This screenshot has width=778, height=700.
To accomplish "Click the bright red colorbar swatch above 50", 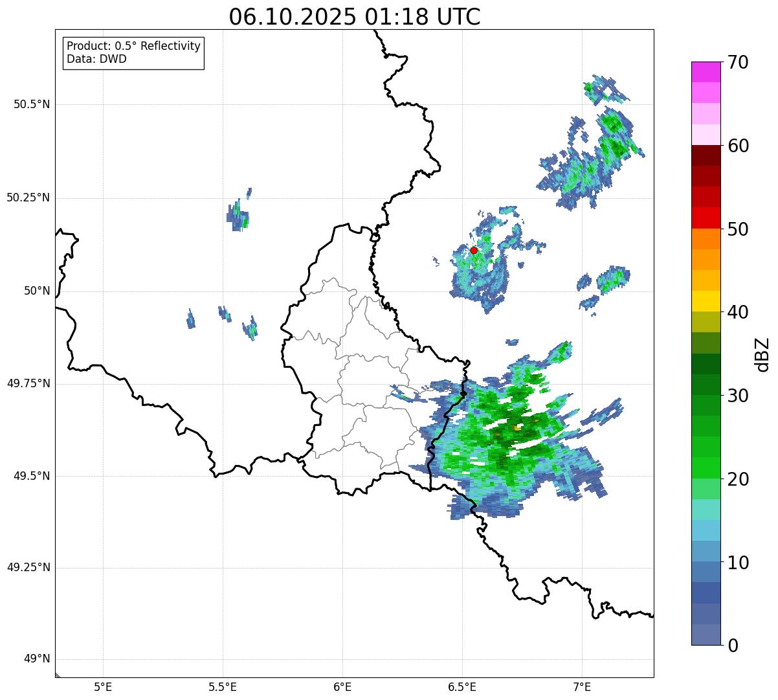I will 706,218.
